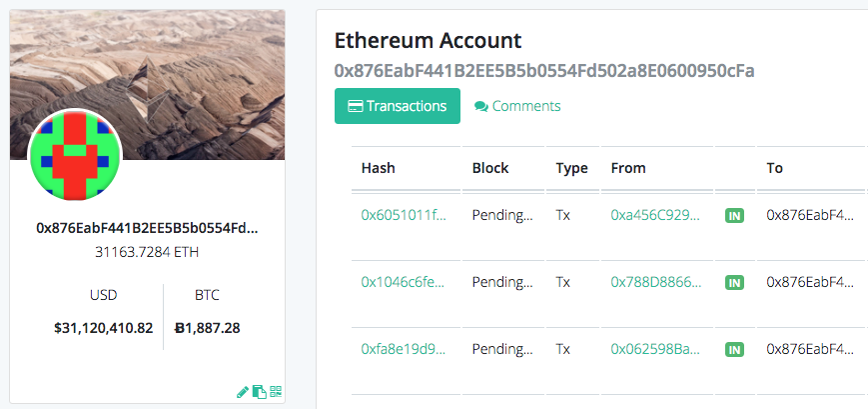868x409 pixels.
Task: Click the account banner landscape image
Action: (147, 84)
